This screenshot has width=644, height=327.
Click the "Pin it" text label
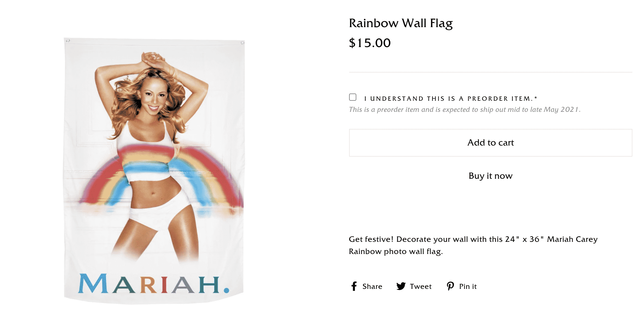pos(468,286)
